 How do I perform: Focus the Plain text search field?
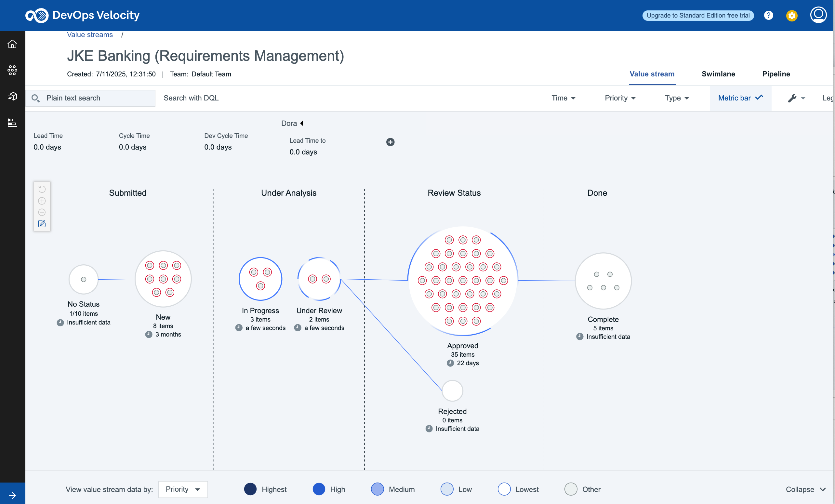pyautogui.click(x=91, y=98)
